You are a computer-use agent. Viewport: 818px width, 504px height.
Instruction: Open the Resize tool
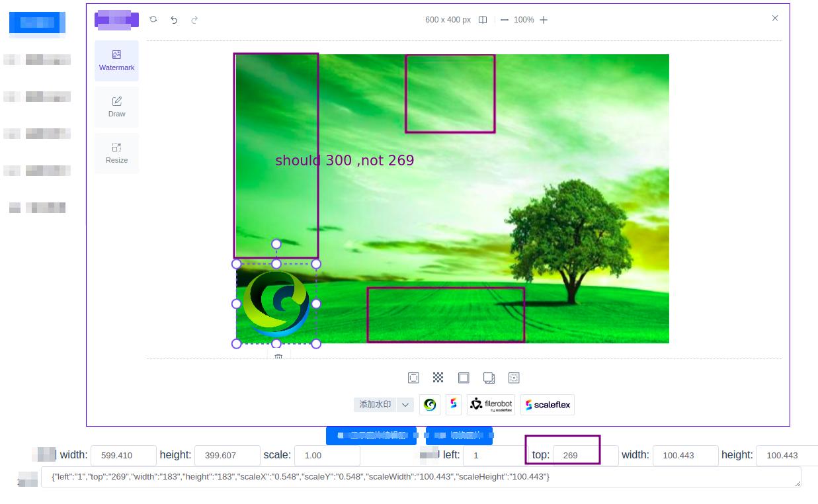coord(116,153)
